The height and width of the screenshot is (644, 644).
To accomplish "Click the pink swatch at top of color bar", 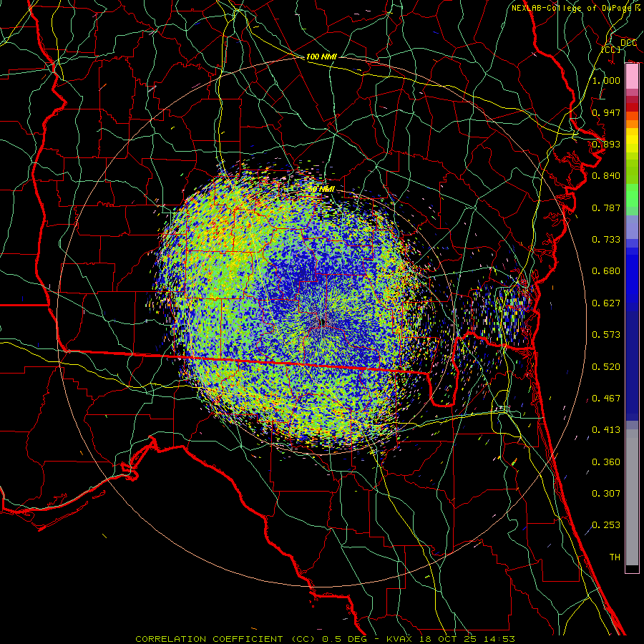I will click(x=632, y=77).
